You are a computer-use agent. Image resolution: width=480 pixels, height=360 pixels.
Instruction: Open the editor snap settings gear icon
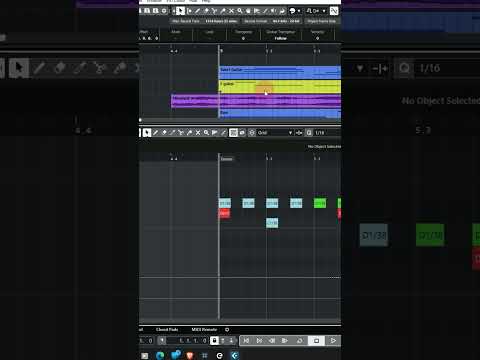pos(252,133)
